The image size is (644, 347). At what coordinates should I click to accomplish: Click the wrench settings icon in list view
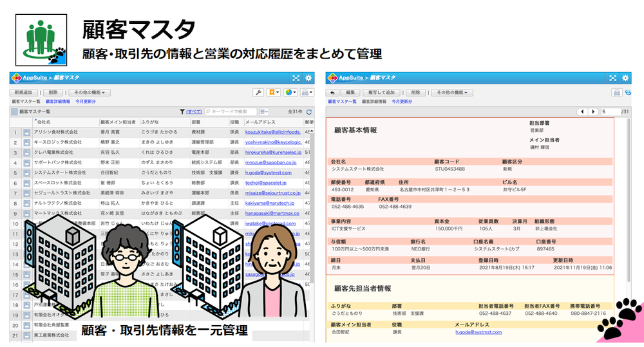[258, 93]
